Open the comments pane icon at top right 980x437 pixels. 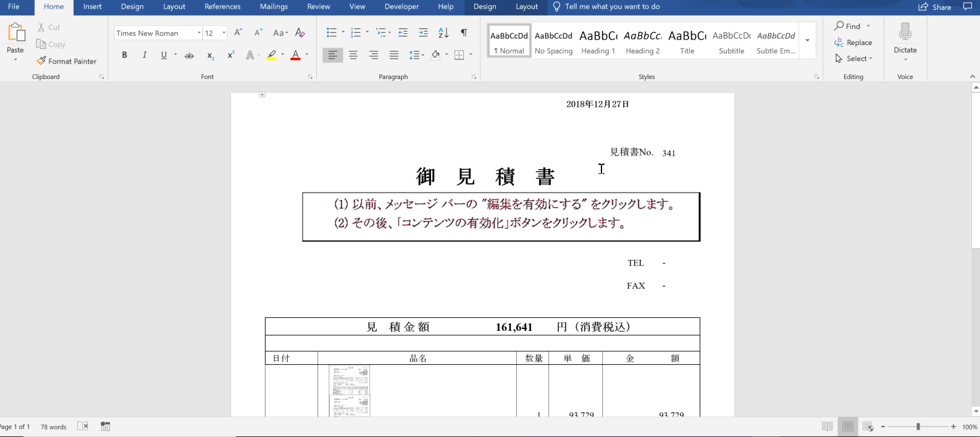pyautogui.click(x=968, y=7)
